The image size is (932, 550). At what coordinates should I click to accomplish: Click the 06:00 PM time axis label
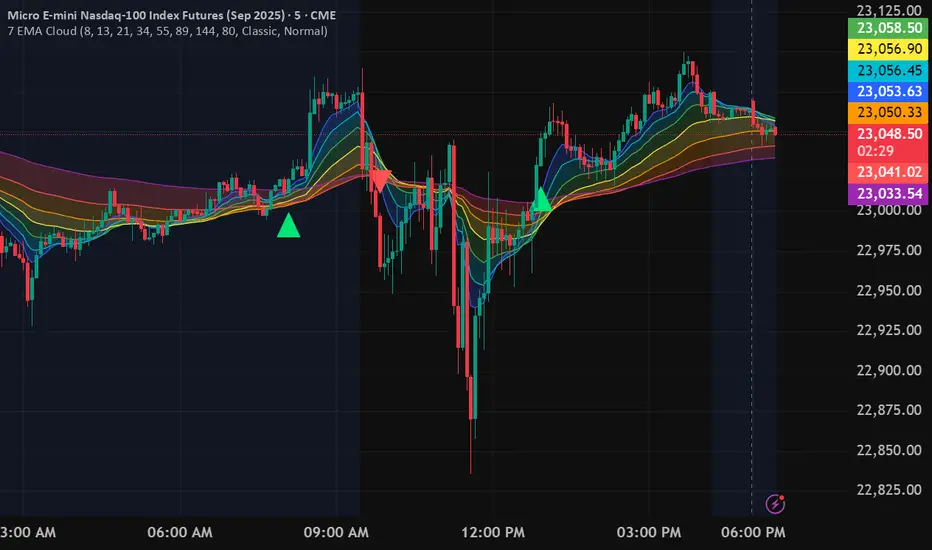coord(753,532)
